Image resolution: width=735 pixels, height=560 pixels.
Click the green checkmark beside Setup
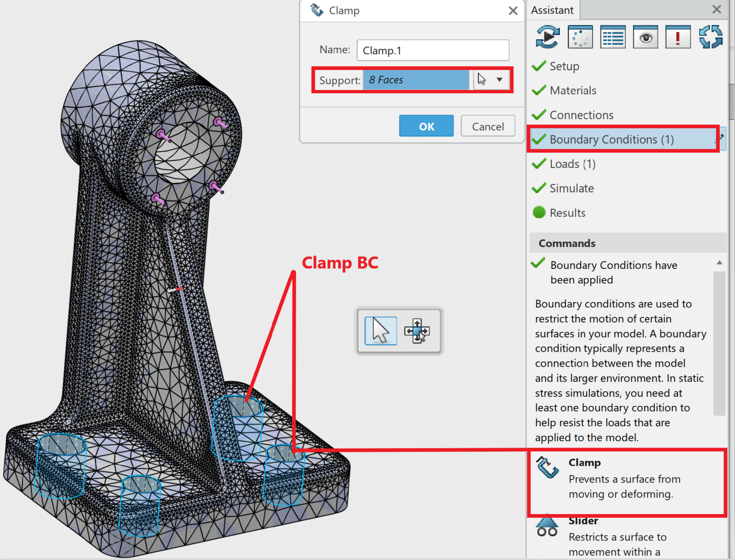[539, 66]
